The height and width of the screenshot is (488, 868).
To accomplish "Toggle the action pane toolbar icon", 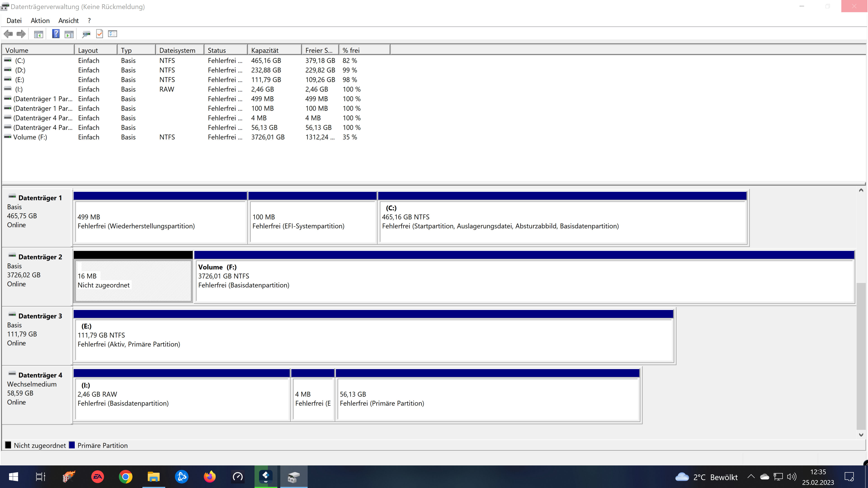I will [x=69, y=34].
